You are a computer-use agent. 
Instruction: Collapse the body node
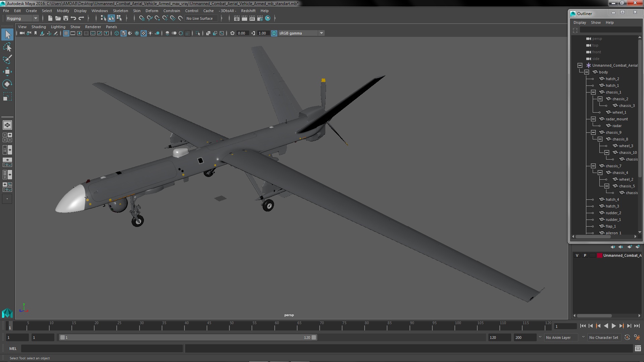(x=587, y=72)
